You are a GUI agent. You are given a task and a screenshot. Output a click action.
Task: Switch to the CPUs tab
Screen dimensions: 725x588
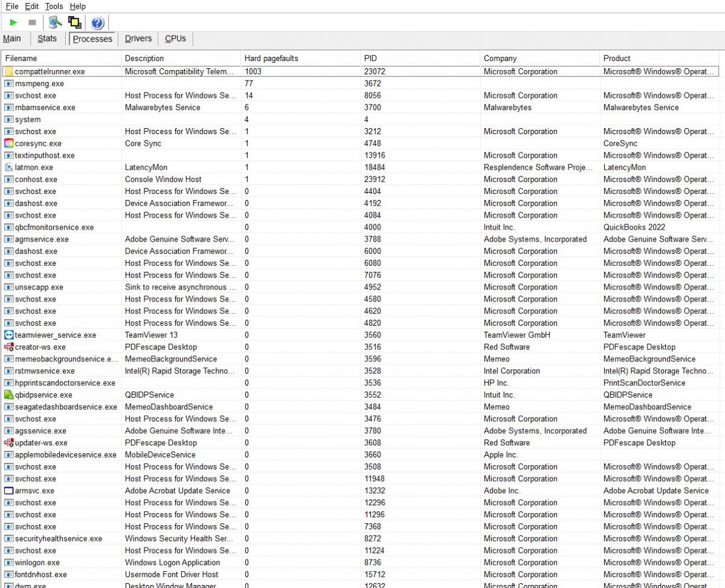point(176,38)
